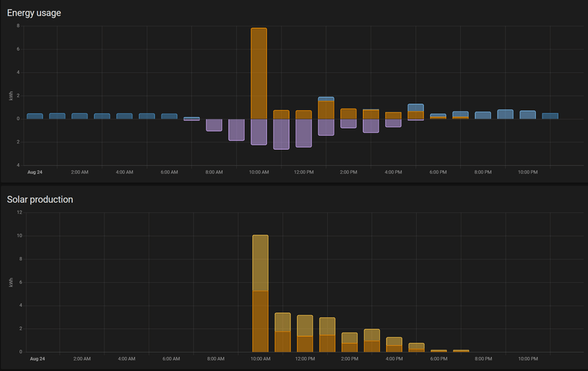Viewport: 588px width, 371px height.
Task: Click the "12:00 PM" axis label under Energy usage
Action: [x=304, y=173]
